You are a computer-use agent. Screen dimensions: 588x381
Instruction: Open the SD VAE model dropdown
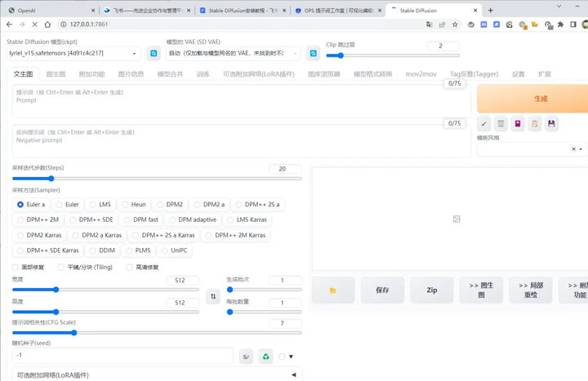tap(234, 53)
